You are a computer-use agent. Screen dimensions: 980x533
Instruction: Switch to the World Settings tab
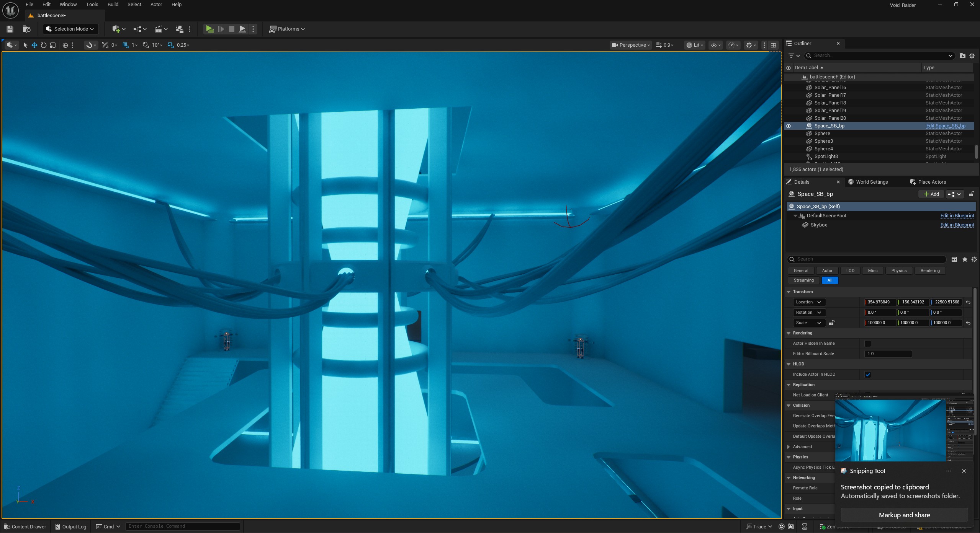[x=871, y=182]
